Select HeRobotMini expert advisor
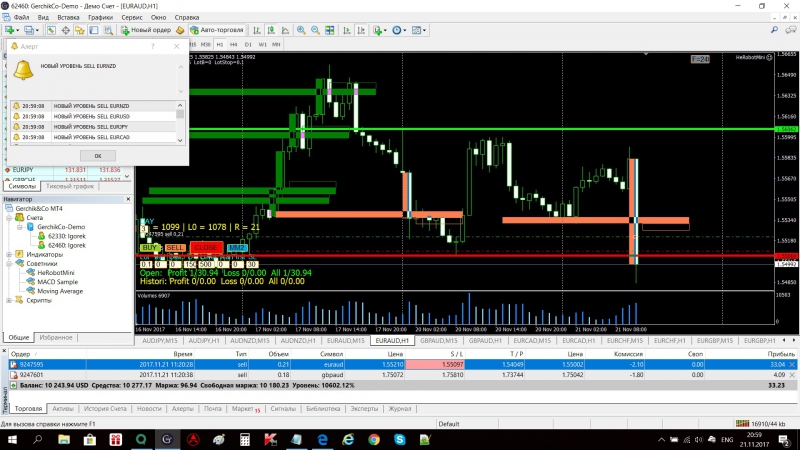The width and height of the screenshot is (800, 450). tap(56, 273)
